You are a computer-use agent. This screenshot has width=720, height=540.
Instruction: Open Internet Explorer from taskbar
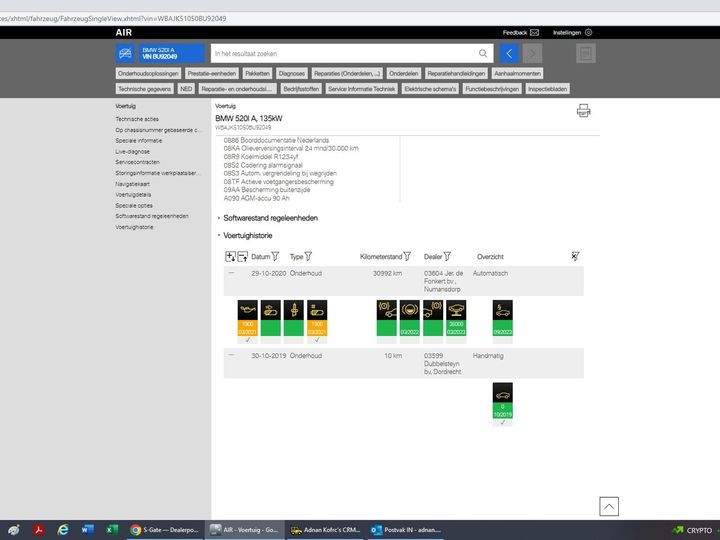(63, 530)
